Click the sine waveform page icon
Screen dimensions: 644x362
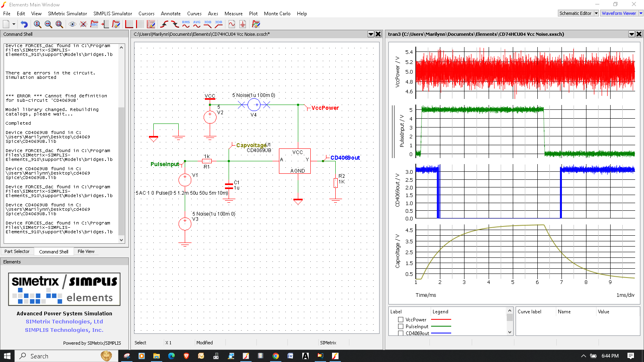coord(232,24)
